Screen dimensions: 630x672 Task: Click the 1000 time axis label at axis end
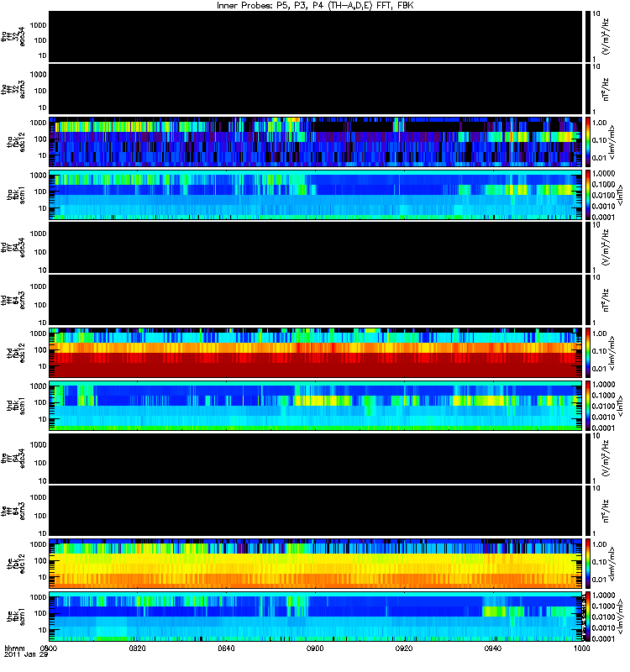tap(581, 648)
